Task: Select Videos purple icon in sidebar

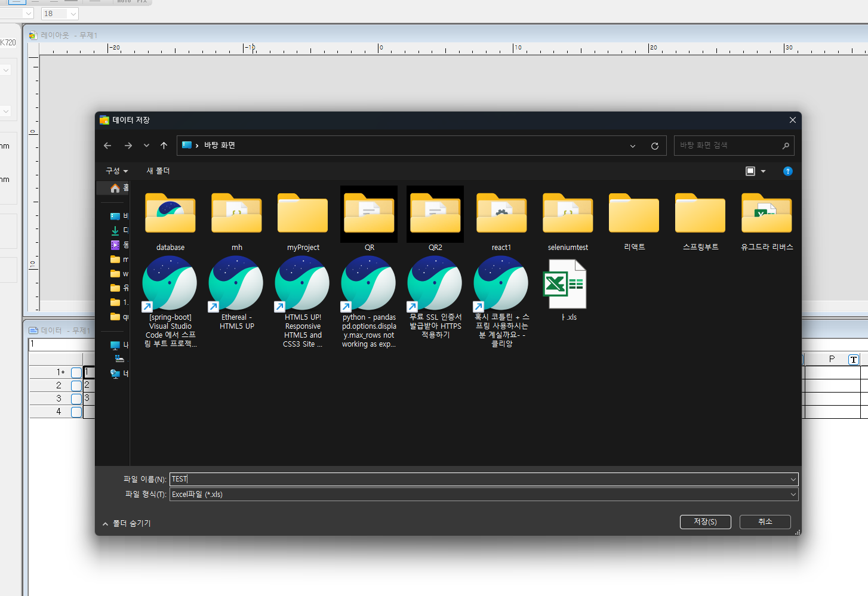Action: click(115, 245)
